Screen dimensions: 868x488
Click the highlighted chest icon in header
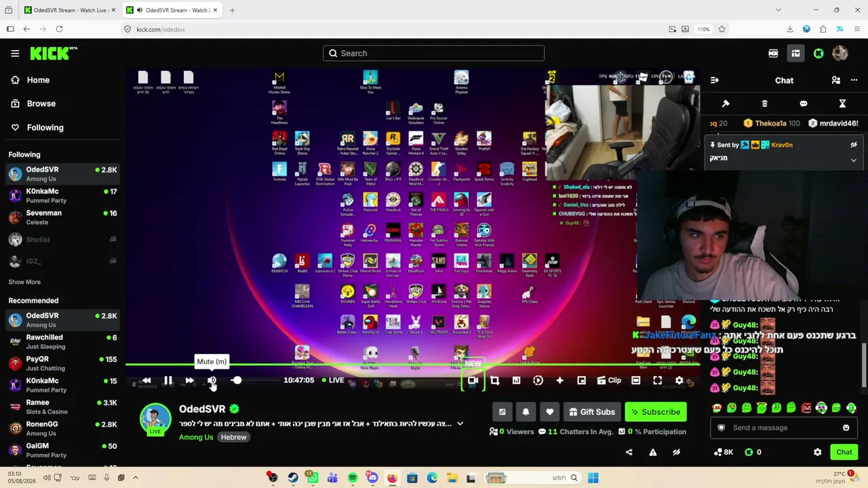pyautogui.click(x=795, y=53)
